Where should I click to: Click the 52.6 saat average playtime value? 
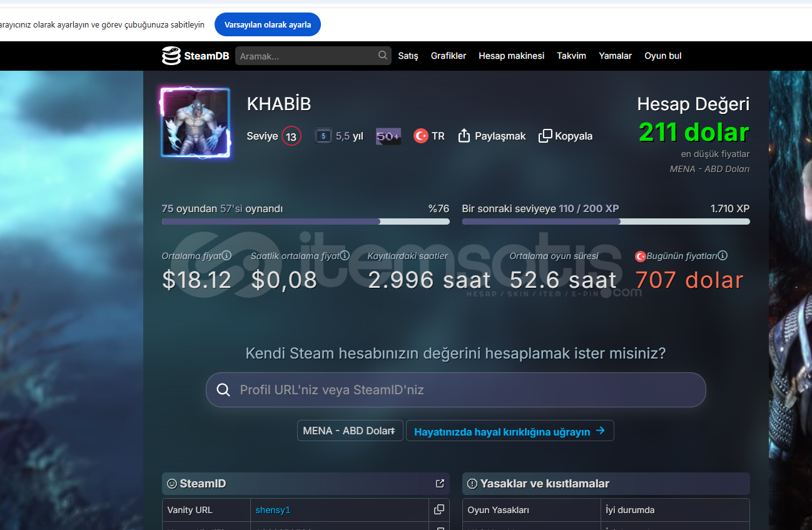563,280
